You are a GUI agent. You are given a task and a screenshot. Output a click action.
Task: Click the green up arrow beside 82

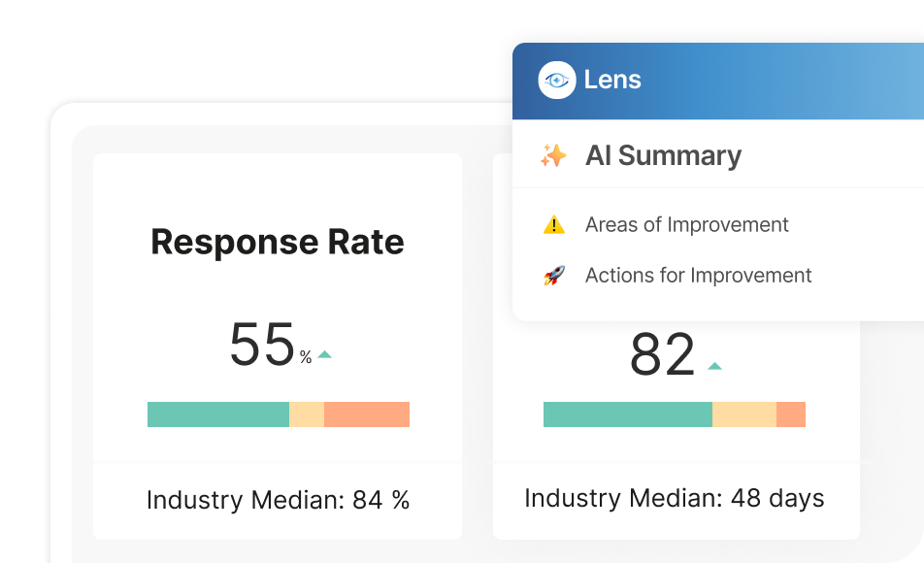point(714,366)
